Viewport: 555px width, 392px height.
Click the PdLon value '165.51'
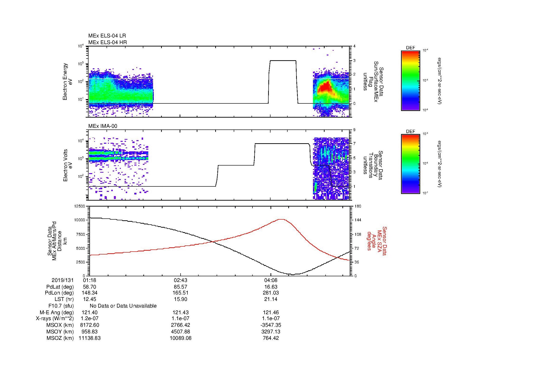pos(180,293)
